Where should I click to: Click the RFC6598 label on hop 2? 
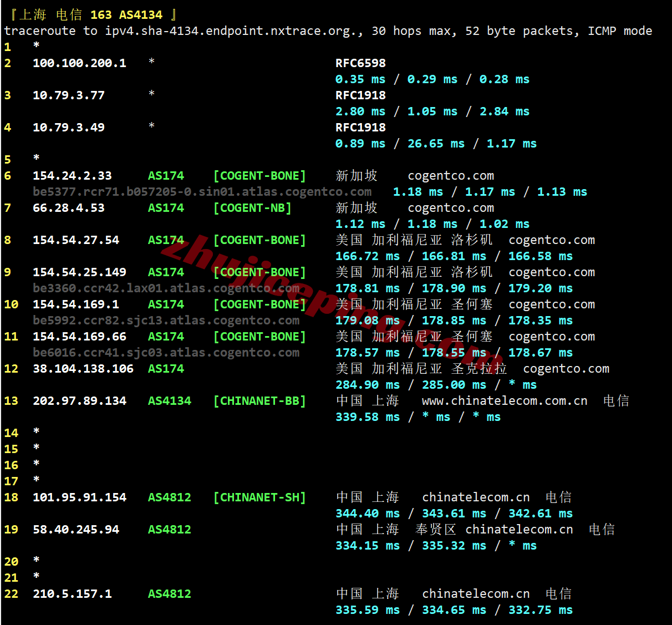[360, 63]
